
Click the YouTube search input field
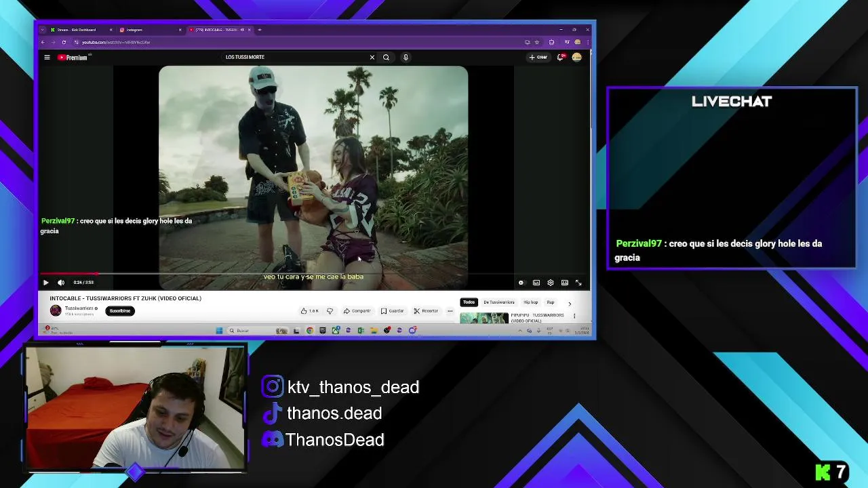[295, 58]
